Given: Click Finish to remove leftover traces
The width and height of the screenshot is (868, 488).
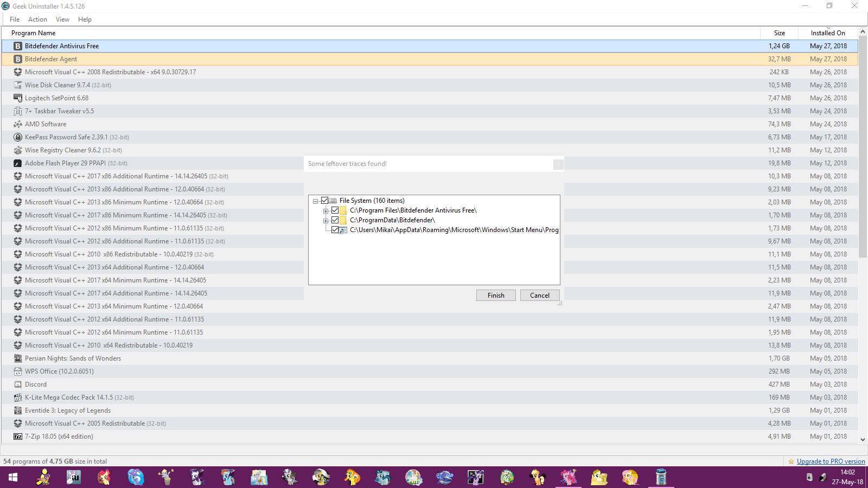Looking at the screenshot, I should tap(496, 296).
